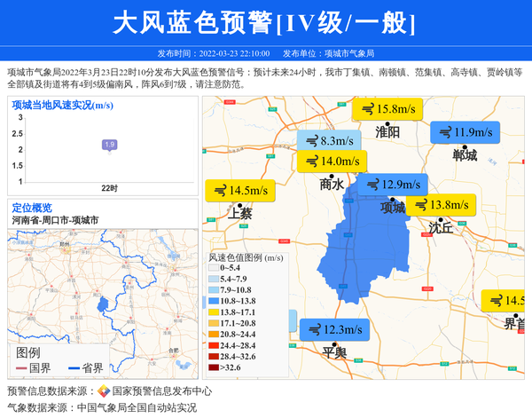Click the 13.8m/s wind marker near 沈丘
This screenshot has width=532, height=418.
click(441, 205)
